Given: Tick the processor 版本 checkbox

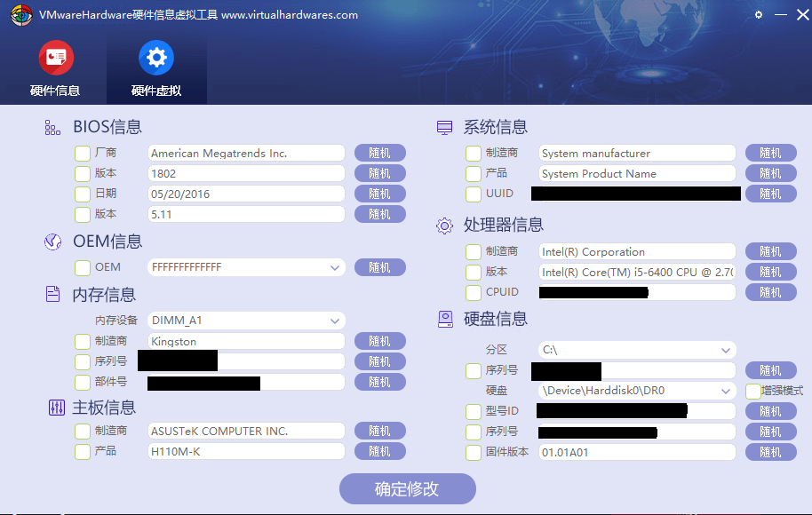Looking at the screenshot, I should [474, 273].
